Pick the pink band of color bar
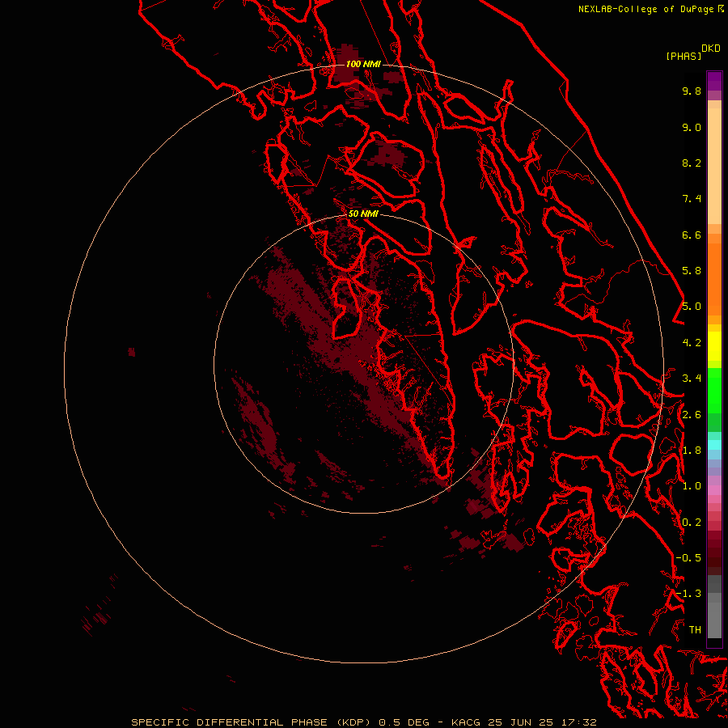 click(714, 490)
